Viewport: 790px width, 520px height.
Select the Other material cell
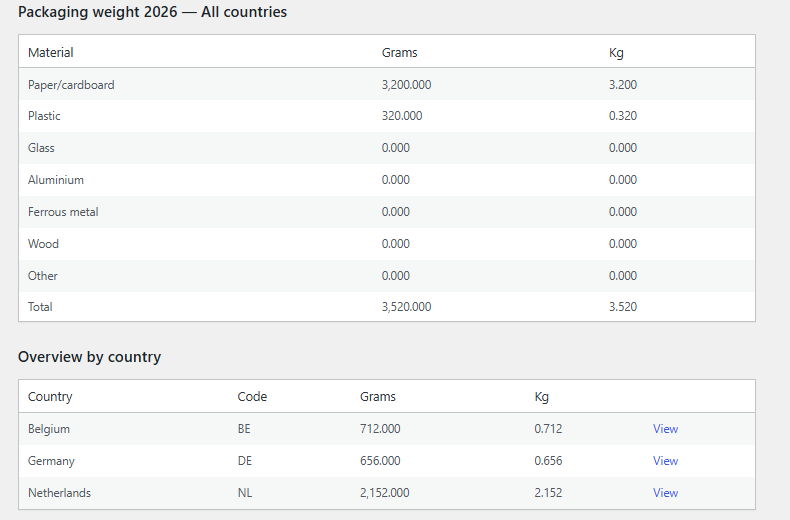pyautogui.click(x=43, y=276)
